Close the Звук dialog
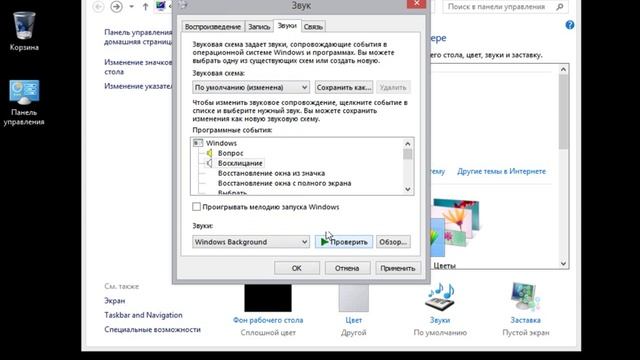Screen dimensions: 640x360 pos(416,4)
